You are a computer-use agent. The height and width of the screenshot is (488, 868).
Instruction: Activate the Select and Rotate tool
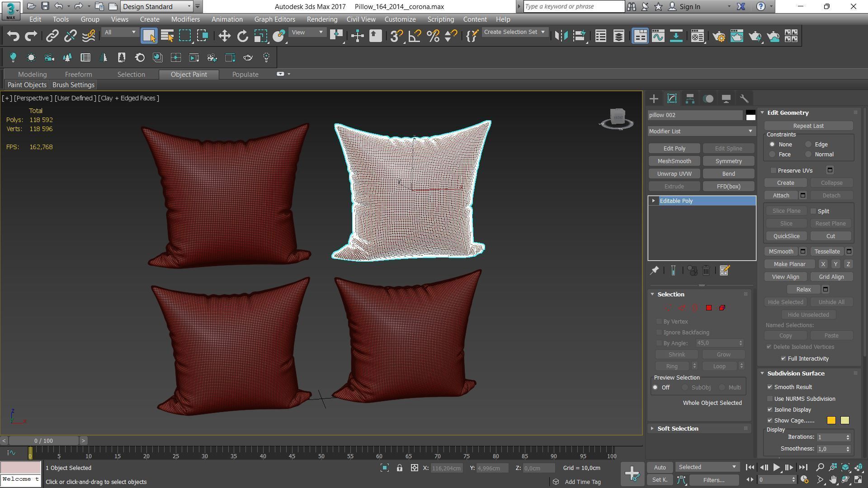(243, 36)
